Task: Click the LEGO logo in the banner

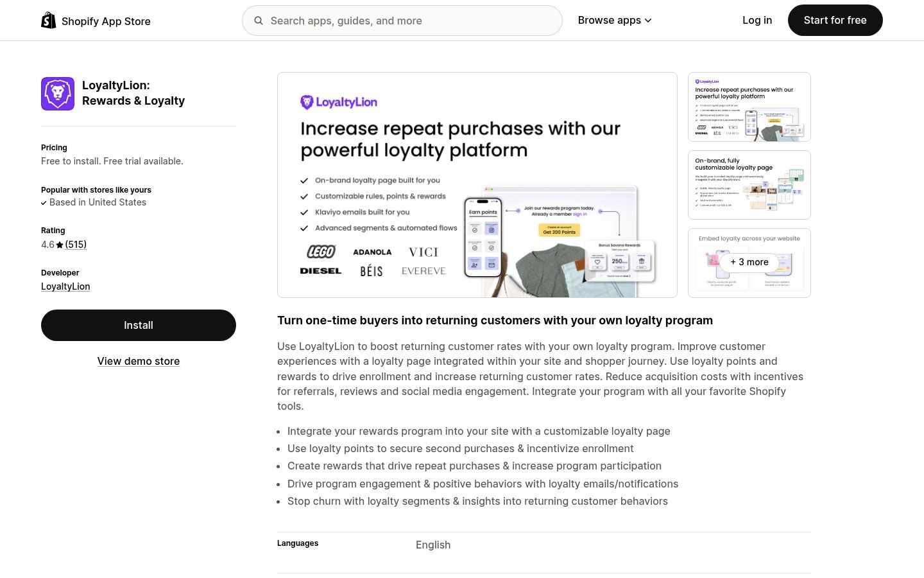Action: click(x=321, y=252)
